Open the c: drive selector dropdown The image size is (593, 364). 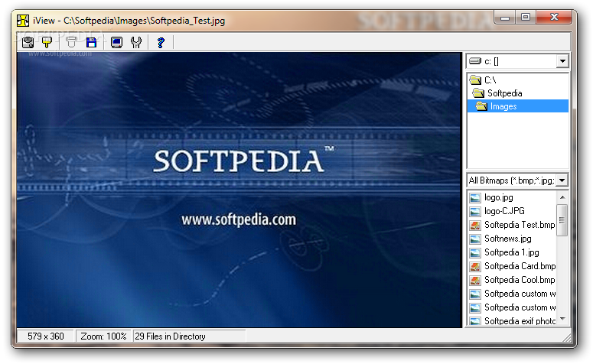point(562,61)
